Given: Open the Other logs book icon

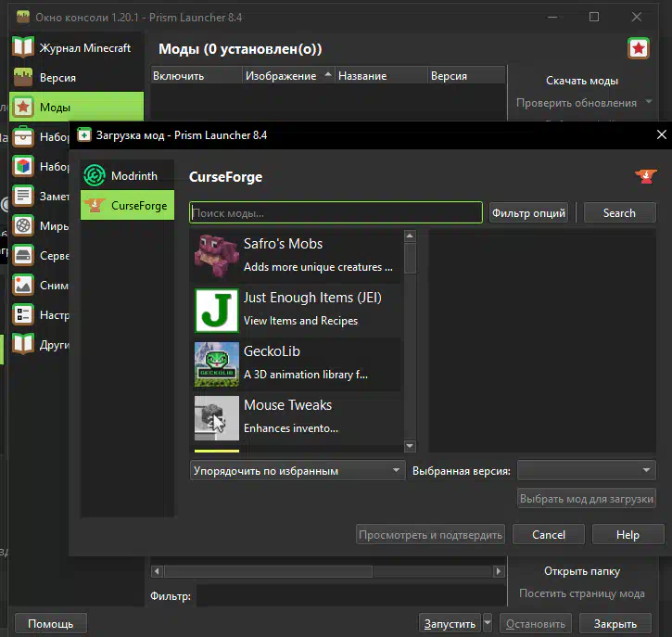Looking at the screenshot, I should point(23,344).
